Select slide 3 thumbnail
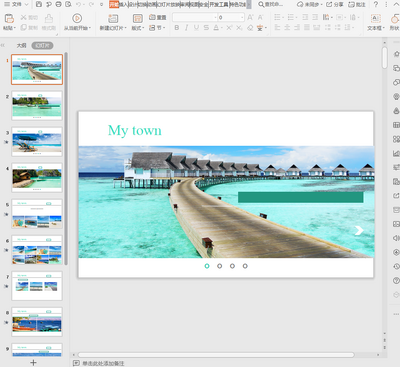The width and height of the screenshot is (400, 367). point(37,142)
